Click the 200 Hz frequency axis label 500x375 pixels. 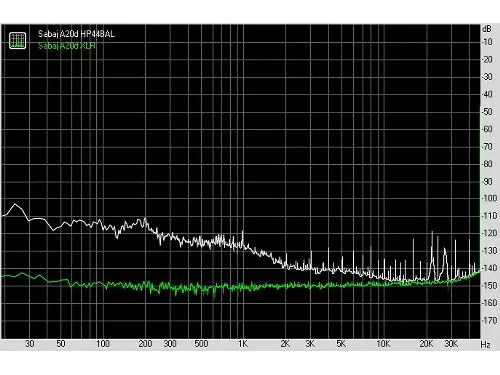click(145, 344)
